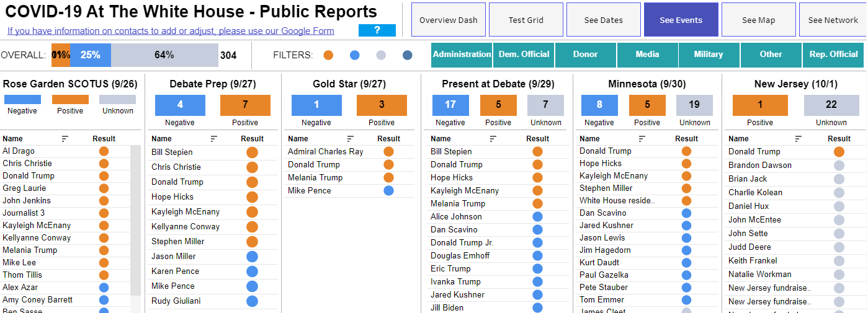Click Alex Azar's blue result dot
The image size is (868, 313).
pyautogui.click(x=104, y=288)
